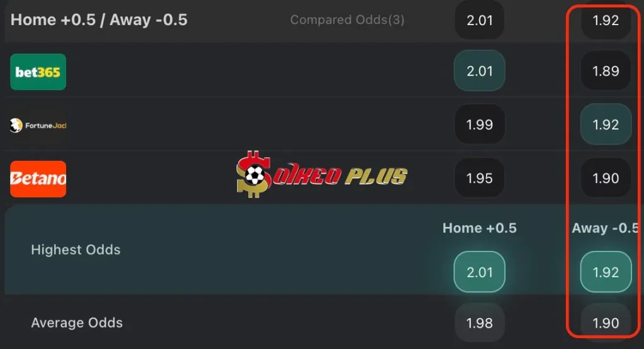Image resolution: width=644 pixels, height=349 pixels.
Task: Click Average Odds Home value 1.98
Action: tap(479, 323)
